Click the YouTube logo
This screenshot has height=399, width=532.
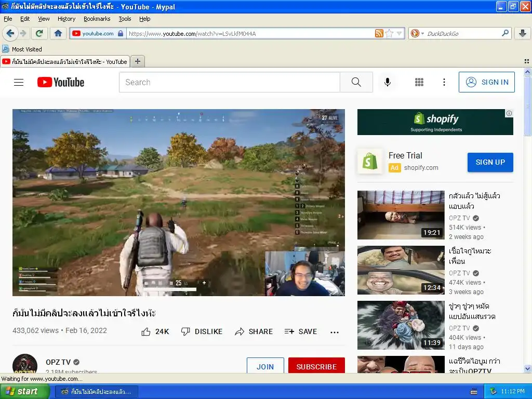point(61,82)
